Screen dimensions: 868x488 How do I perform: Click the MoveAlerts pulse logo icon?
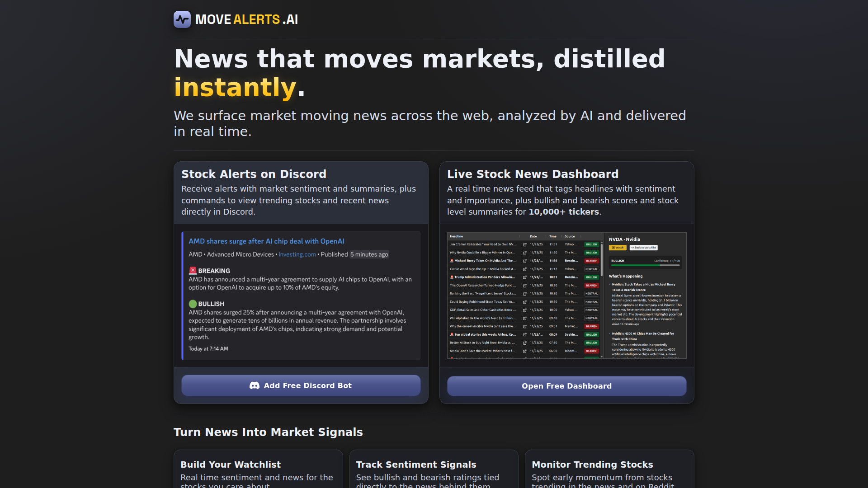tap(182, 19)
